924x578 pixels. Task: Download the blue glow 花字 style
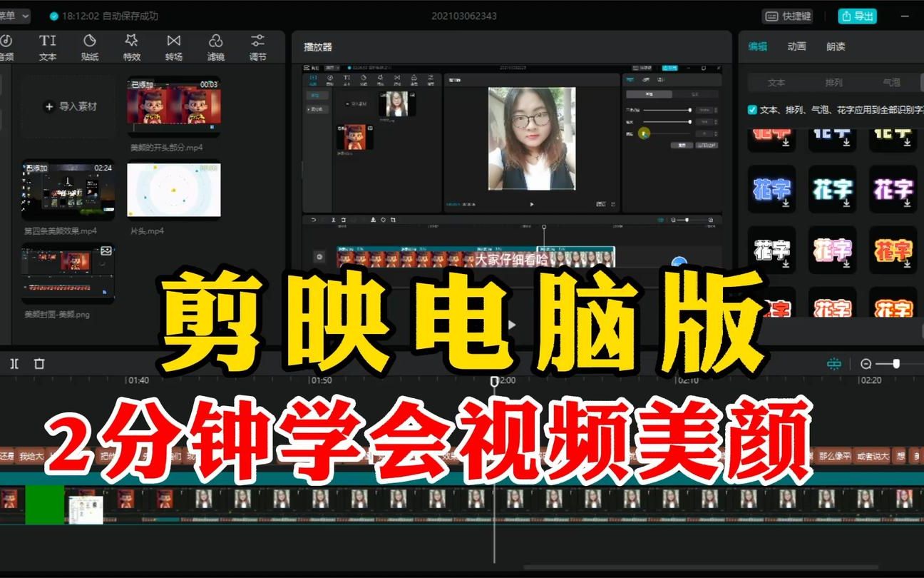785,203
